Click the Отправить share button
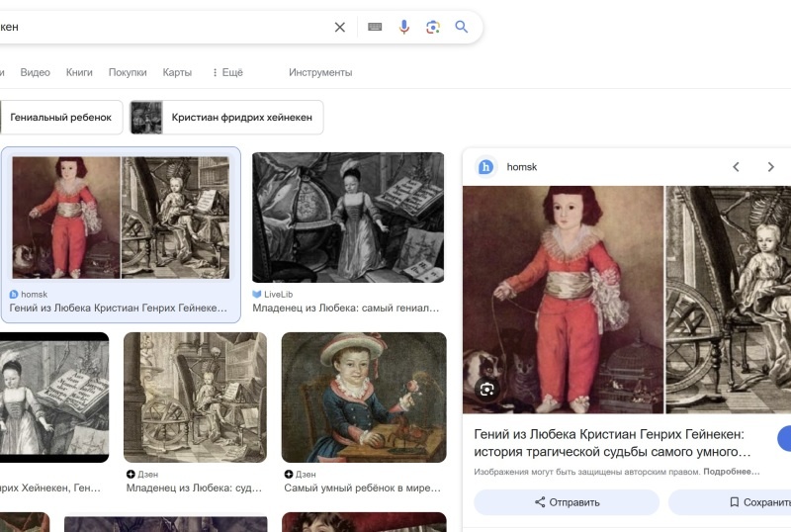This screenshot has height=532, width=791. click(x=567, y=502)
